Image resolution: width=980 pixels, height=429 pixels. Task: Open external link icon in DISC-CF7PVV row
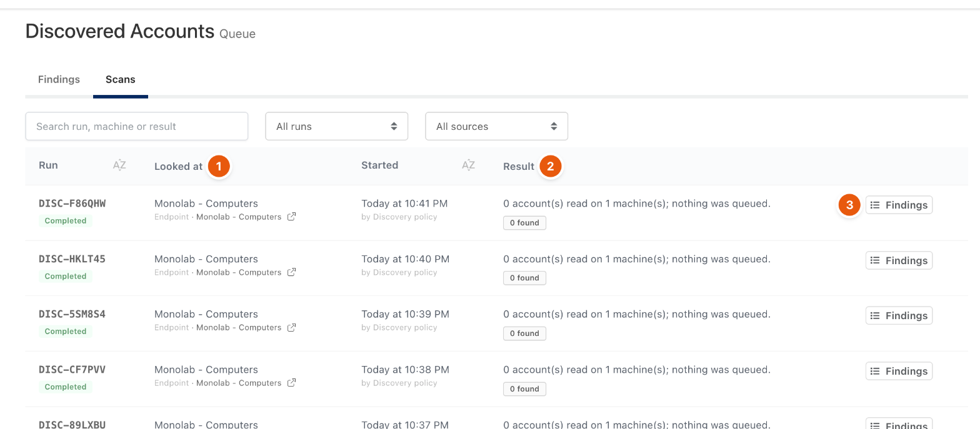coord(291,383)
